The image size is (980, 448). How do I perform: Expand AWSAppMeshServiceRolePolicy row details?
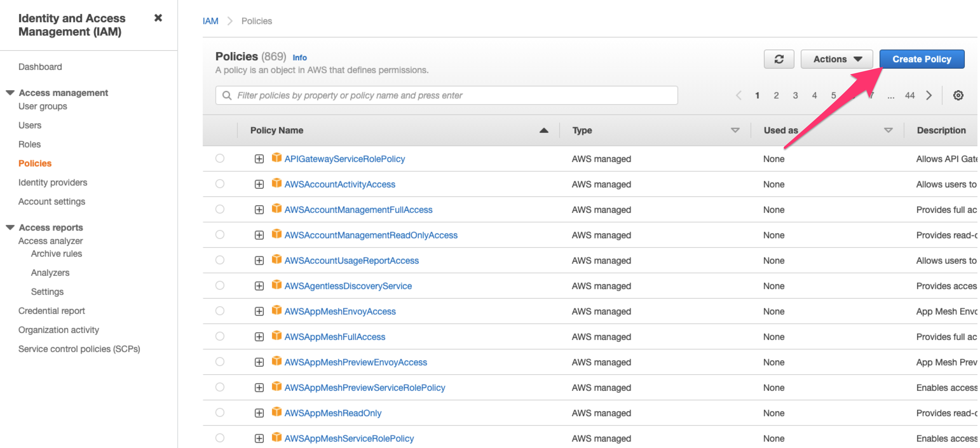259,439
